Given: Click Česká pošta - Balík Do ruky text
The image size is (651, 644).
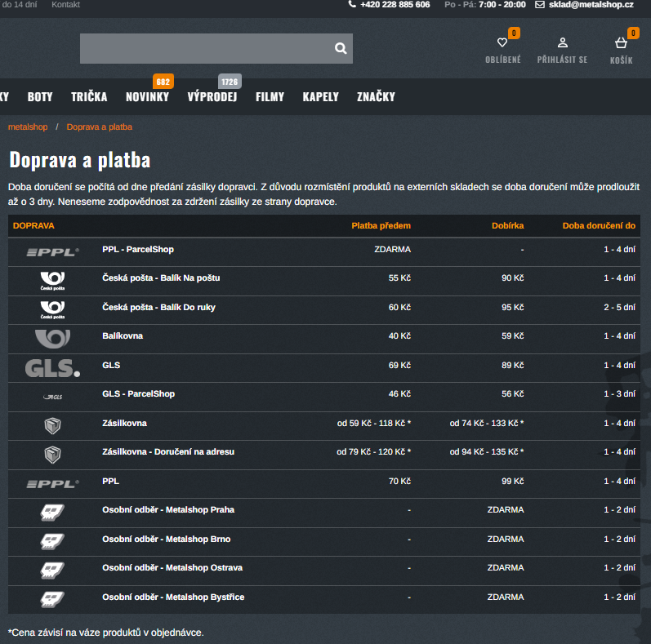Looking at the screenshot, I should pos(158,308).
